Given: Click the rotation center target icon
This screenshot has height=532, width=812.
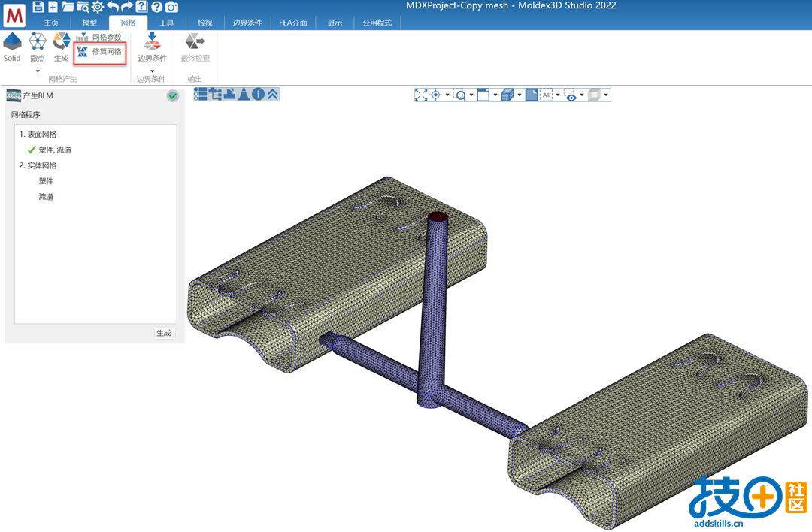Looking at the screenshot, I should click(436, 95).
